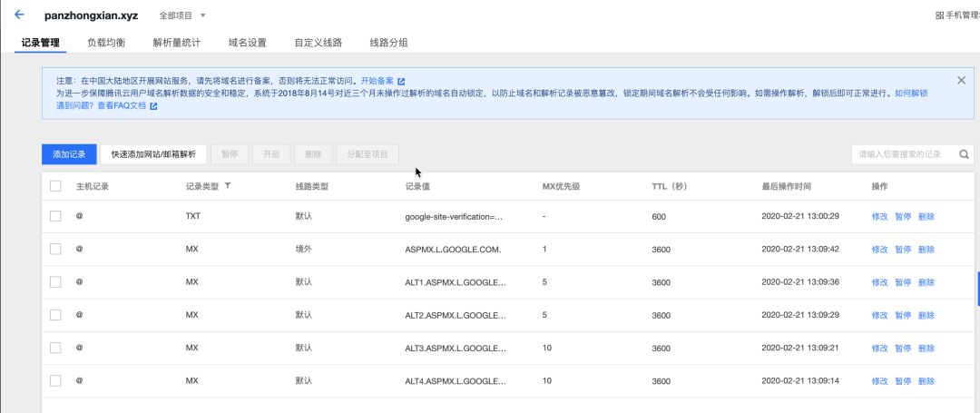Image resolution: width=980 pixels, height=413 pixels.
Task: Click 快速添加网站/邮箱解析 button
Action: pyautogui.click(x=153, y=154)
